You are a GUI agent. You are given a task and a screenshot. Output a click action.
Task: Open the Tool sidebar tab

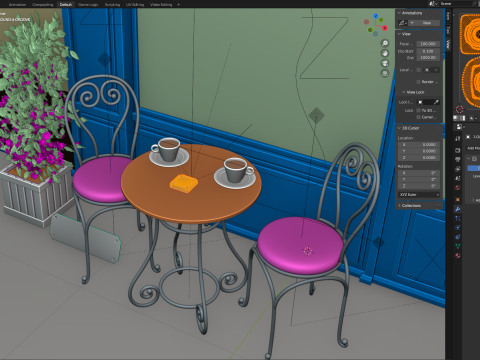[x=448, y=30]
